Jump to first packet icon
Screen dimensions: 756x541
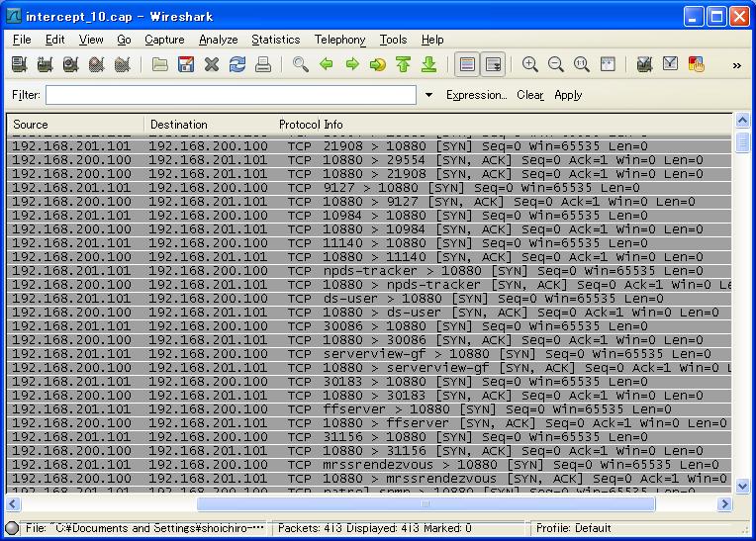tap(403, 64)
